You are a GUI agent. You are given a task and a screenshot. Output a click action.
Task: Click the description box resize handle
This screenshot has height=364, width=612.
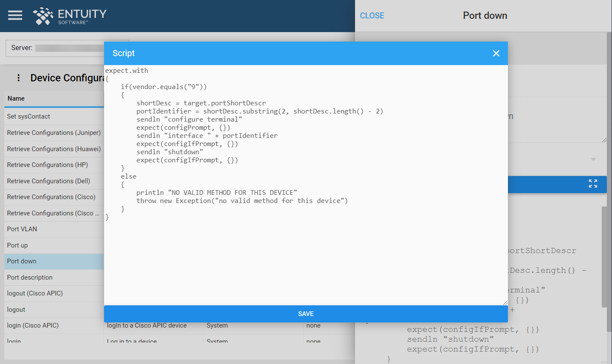pos(604,140)
